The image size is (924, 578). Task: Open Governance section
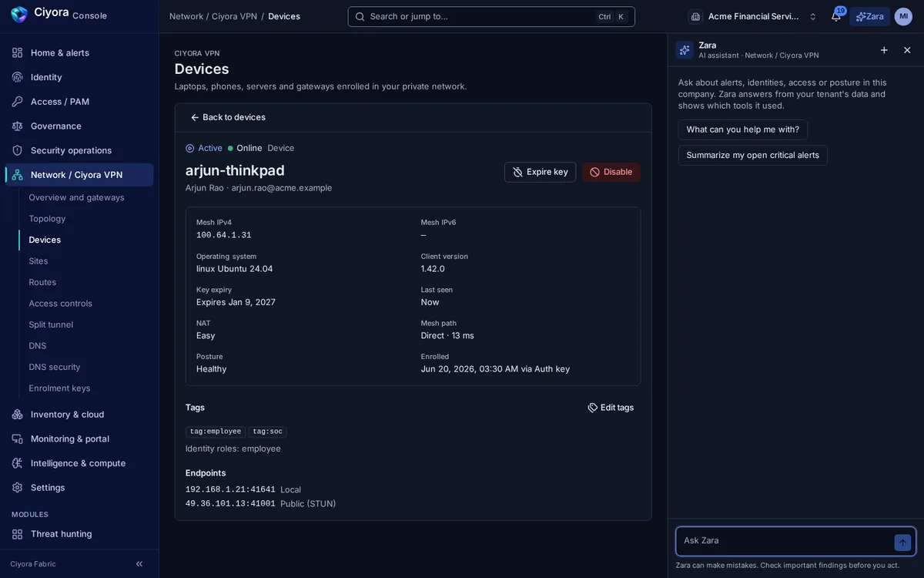pos(79,126)
